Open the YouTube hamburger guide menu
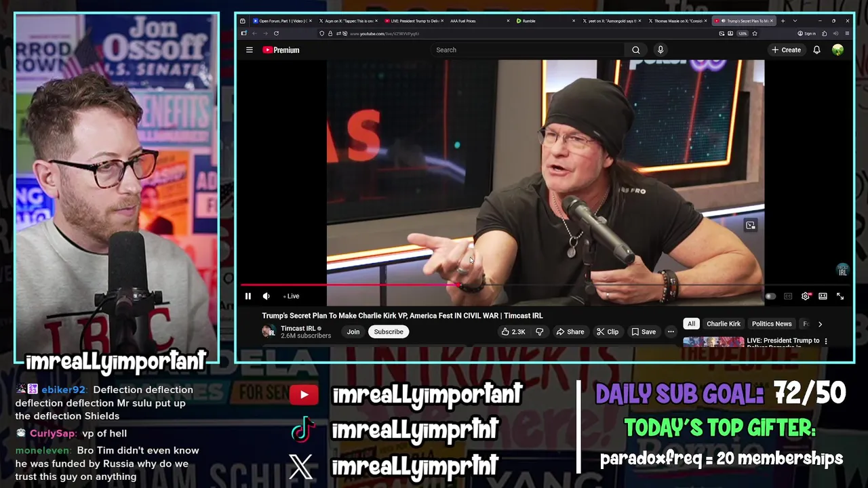The height and width of the screenshot is (488, 868). [250, 49]
